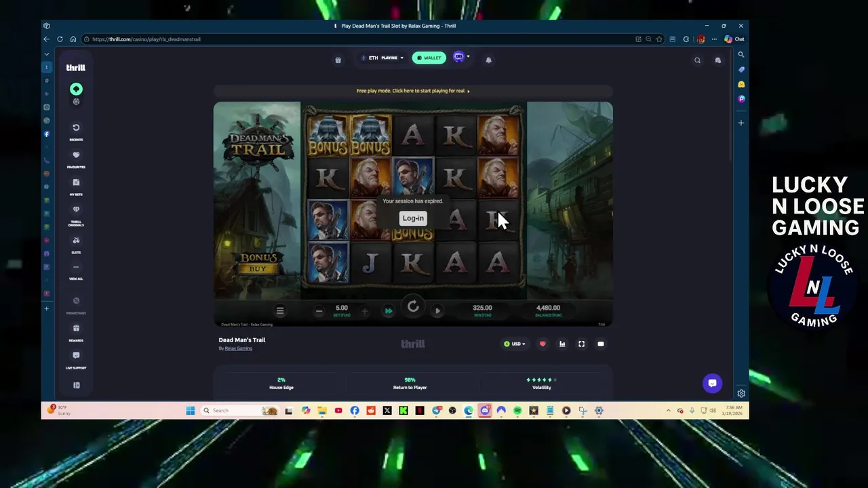Expand the ETH currency dropdown
The image size is (868, 488).
pos(383,58)
